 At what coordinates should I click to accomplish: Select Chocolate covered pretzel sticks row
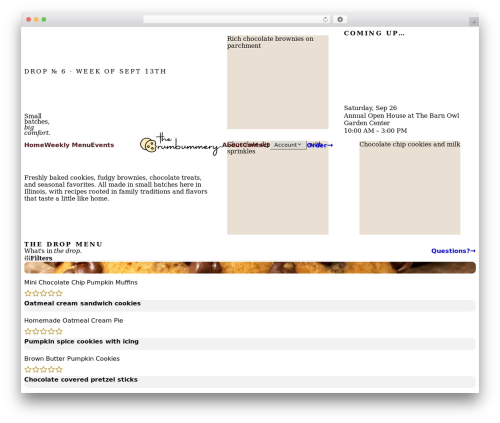250,382
